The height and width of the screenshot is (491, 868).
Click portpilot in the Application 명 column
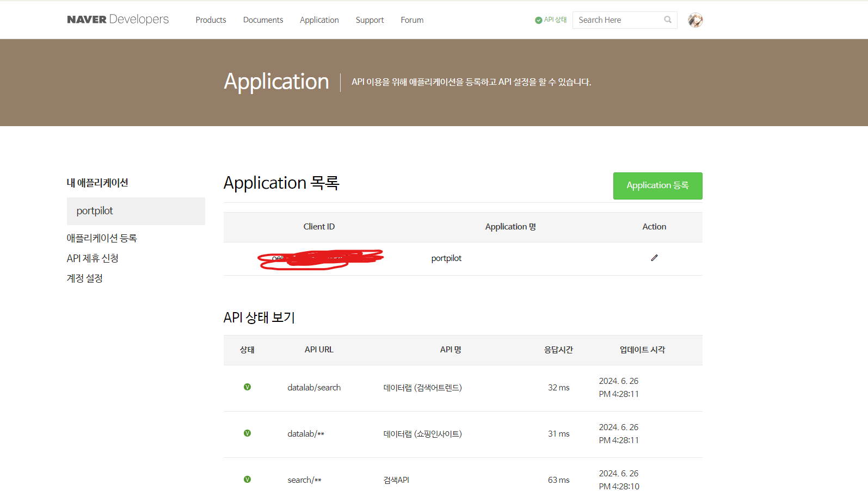click(x=446, y=258)
